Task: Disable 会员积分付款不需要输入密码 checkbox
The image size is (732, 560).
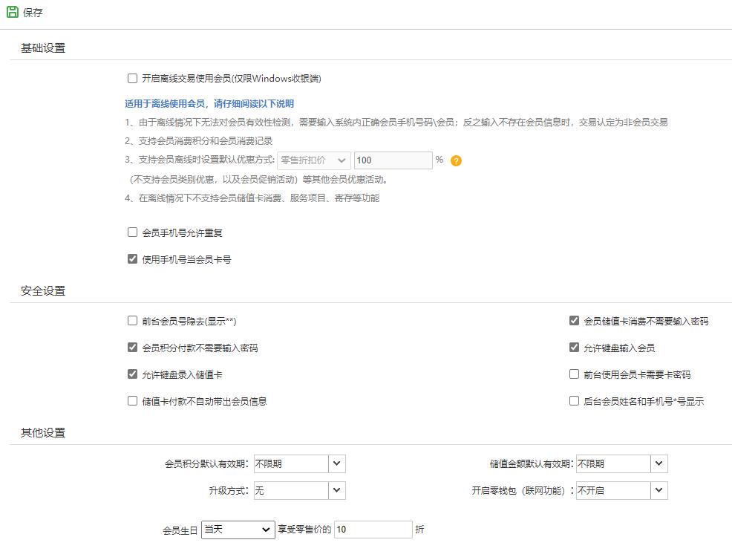Action: pos(132,347)
